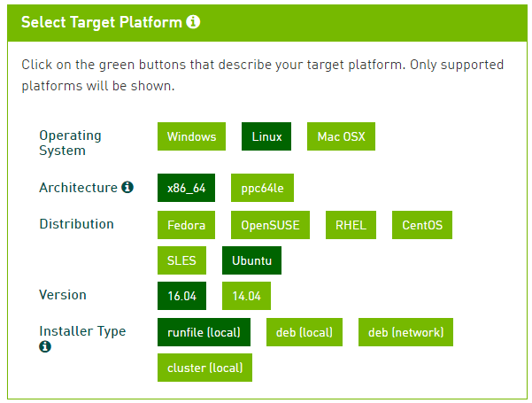Switch version to 14.04
The width and height of the screenshot is (532, 403).
coord(246,296)
